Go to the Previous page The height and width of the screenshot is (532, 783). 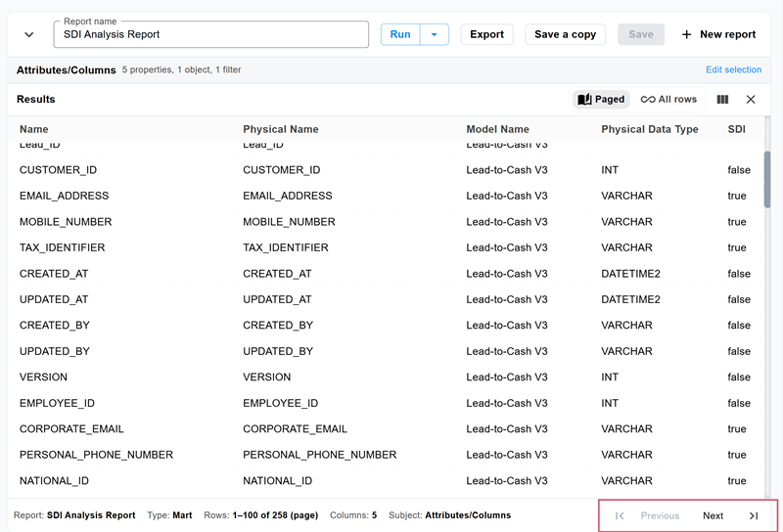point(660,515)
